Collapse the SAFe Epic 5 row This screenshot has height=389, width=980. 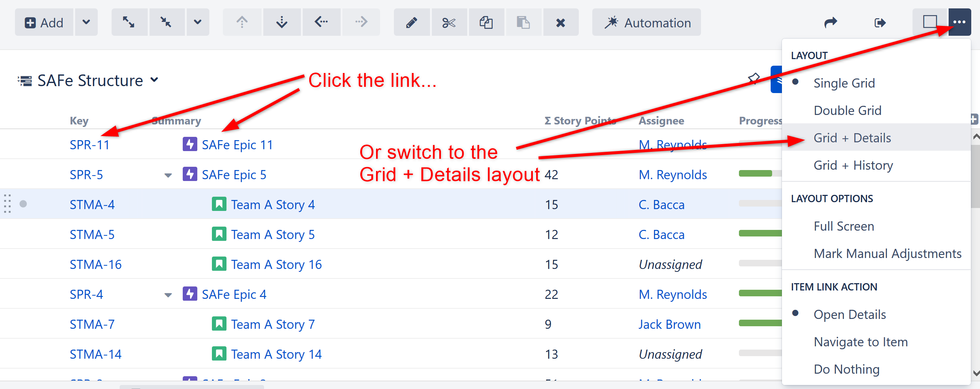pos(168,175)
